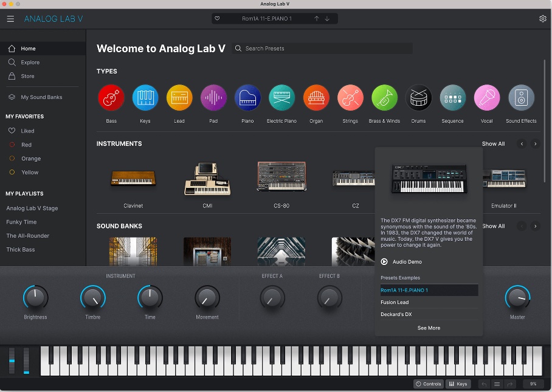552x392 pixels.
Task: Select the Fusion Lead preset example
Action: pyautogui.click(x=429, y=302)
